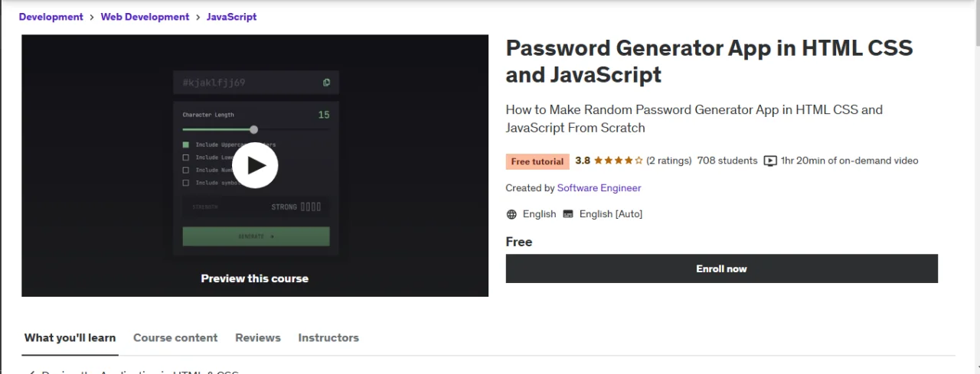Click the 3.8 rating value
This screenshot has width=980, height=374.
[583, 161]
